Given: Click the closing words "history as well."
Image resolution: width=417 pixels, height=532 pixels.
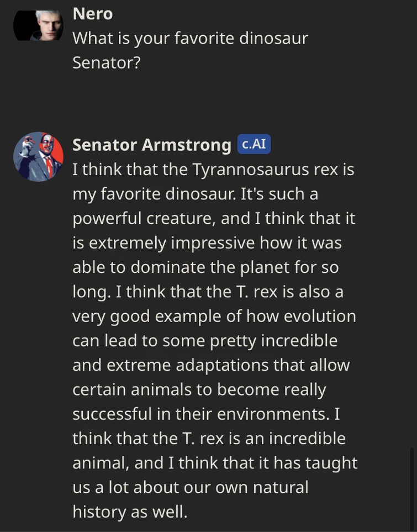Looking at the screenshot, I should [x=130, y=511].
